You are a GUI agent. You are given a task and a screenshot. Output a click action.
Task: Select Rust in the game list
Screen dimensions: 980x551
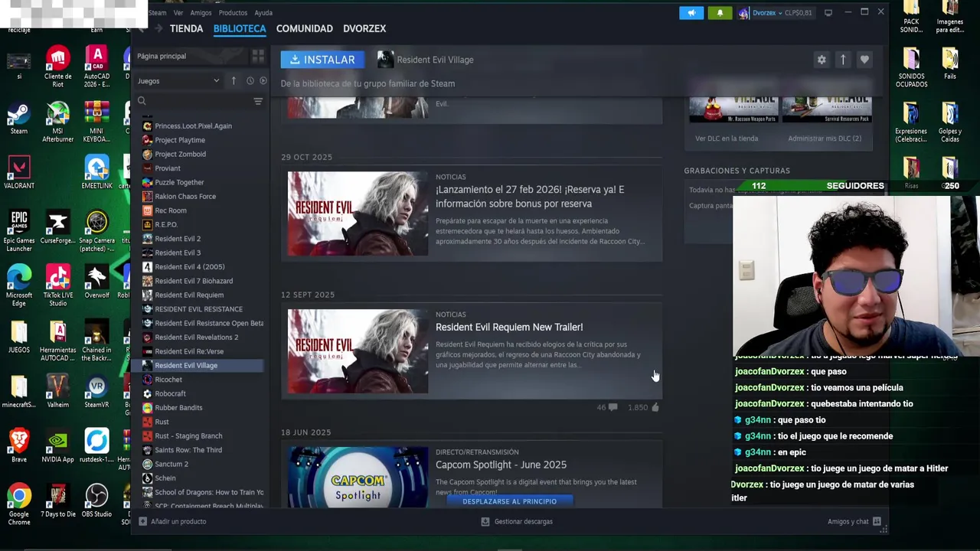(x=162, y=422)
